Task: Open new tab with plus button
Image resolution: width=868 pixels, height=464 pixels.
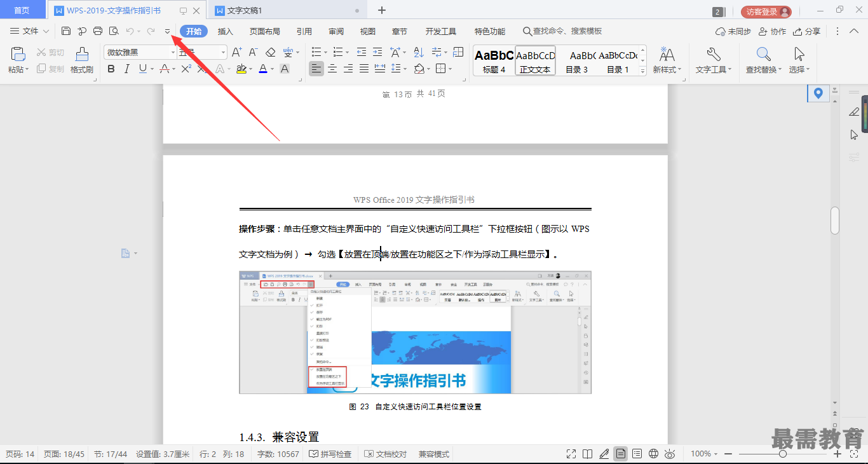Action: point(382,10)
